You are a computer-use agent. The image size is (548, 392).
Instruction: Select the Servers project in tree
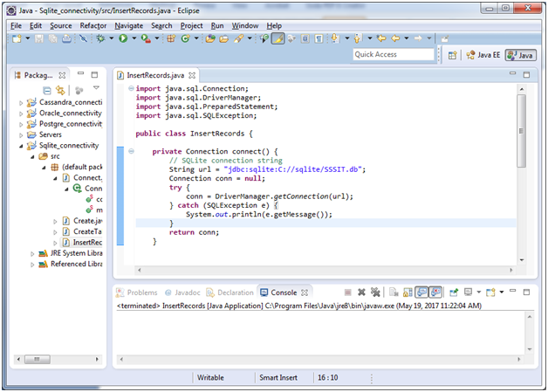click(45, 134)
